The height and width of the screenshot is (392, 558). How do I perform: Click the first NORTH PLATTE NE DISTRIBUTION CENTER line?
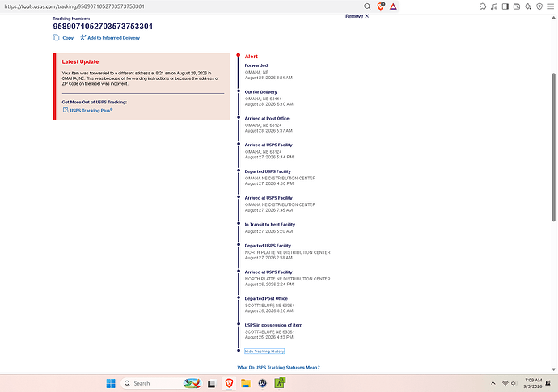288,252
